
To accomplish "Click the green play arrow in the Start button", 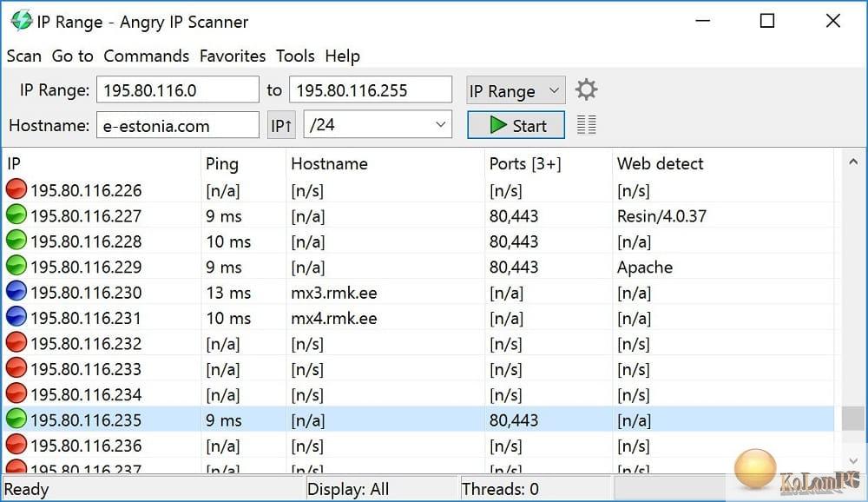I will point(497,125).
